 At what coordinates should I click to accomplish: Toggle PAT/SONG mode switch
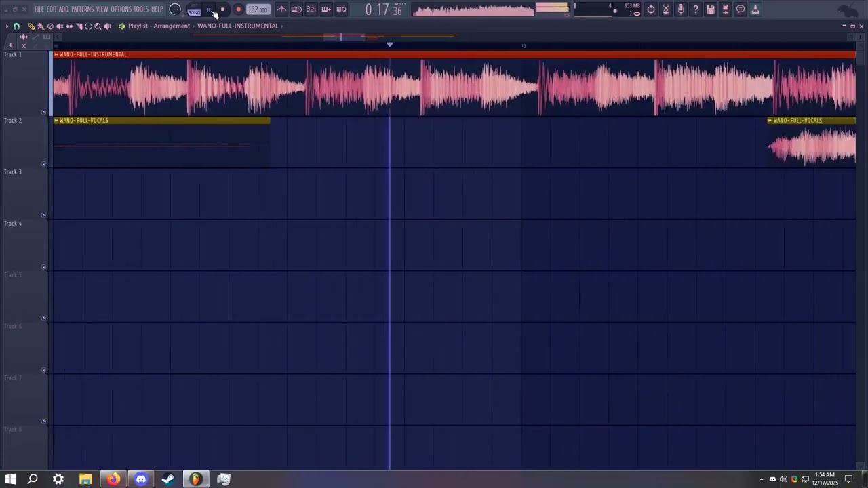195,9
